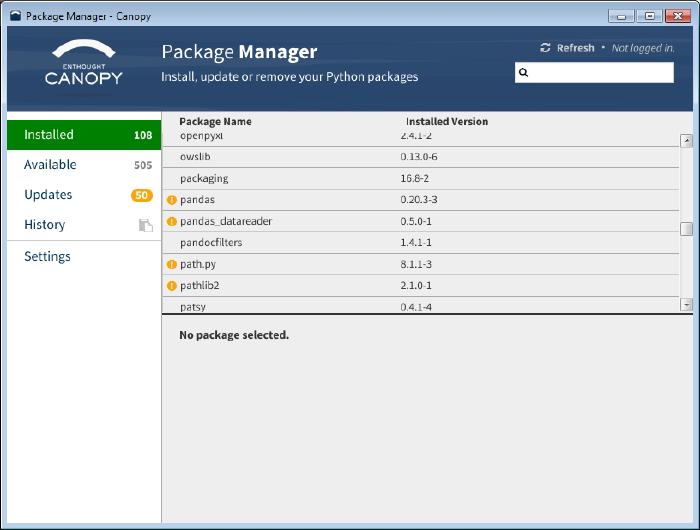This screenshot has height=530, width=700.
Task: Sort by the Package Name column header
Action: (x=215, y=121)
